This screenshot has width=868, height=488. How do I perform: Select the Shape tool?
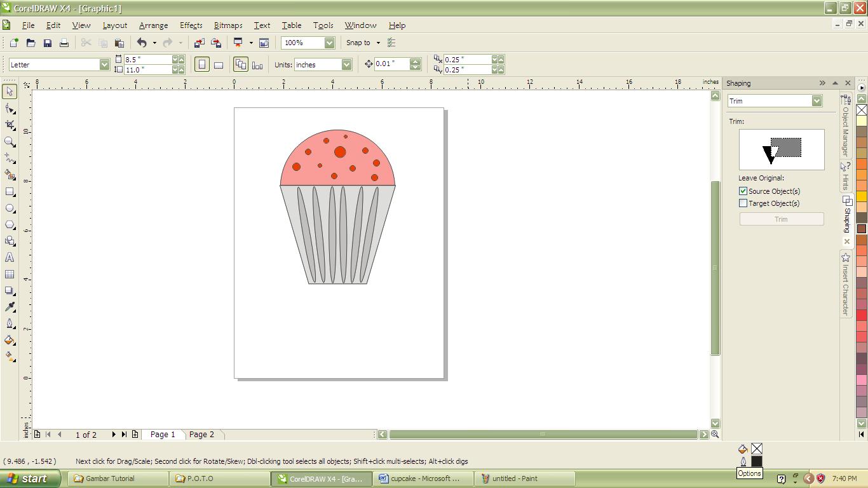coord(9,108)
